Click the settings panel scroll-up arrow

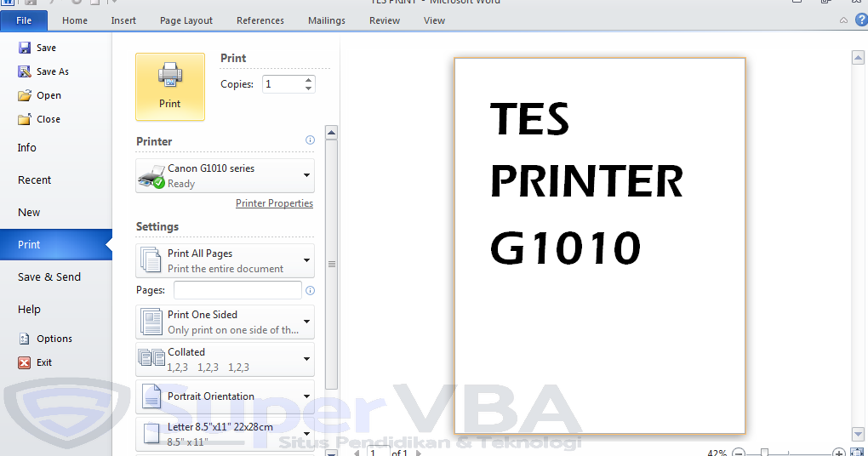(x=332, y=133)
